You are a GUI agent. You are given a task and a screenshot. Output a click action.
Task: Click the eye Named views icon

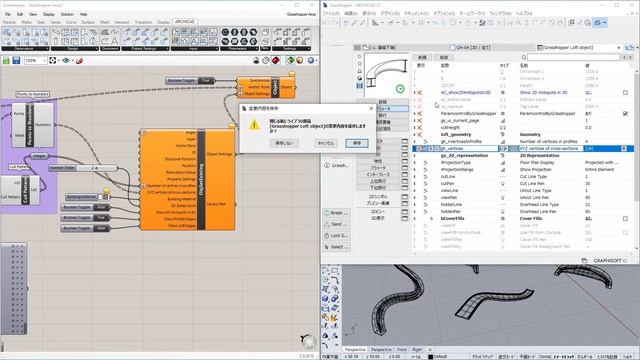[x=66, y=60]
